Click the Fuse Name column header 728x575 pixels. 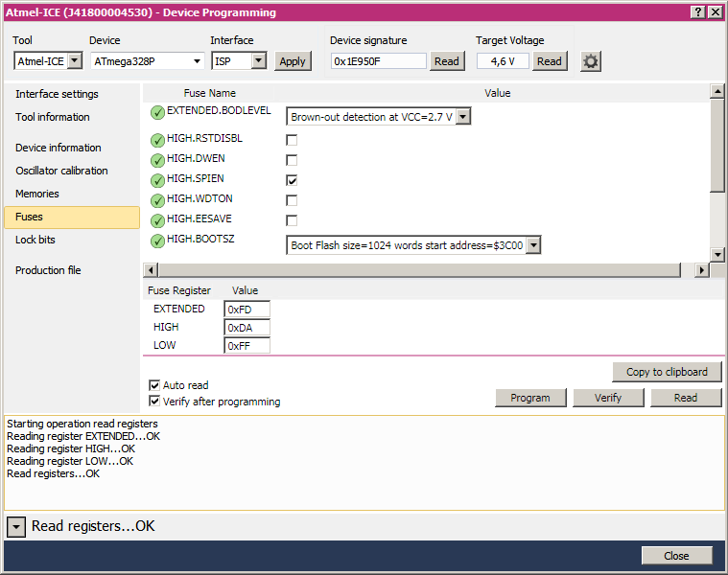pos(209,93)
